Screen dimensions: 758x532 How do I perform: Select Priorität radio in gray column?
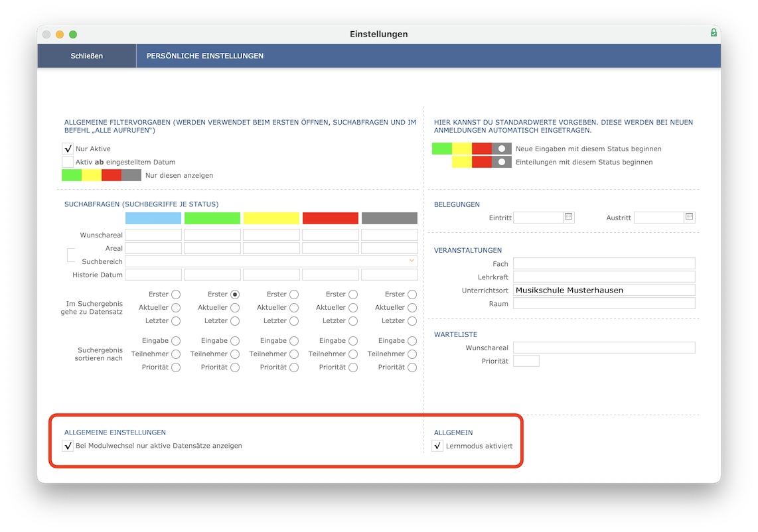(412, 367)
